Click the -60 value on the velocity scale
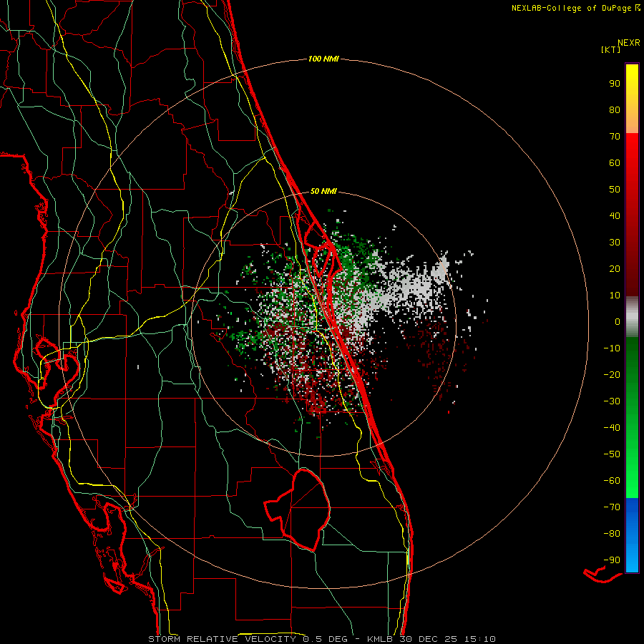Screen dimensions: 644x644 click(612, 481)
